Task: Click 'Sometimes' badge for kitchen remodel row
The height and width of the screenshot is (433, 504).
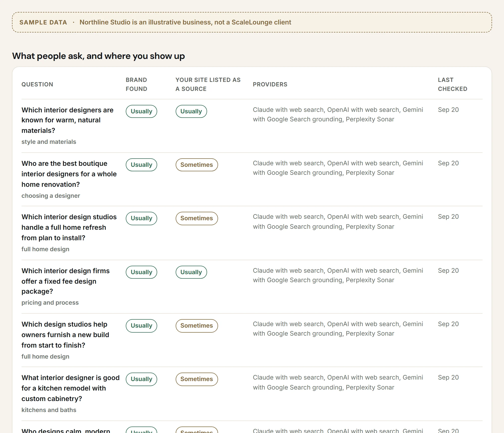Action: (197, 379)
